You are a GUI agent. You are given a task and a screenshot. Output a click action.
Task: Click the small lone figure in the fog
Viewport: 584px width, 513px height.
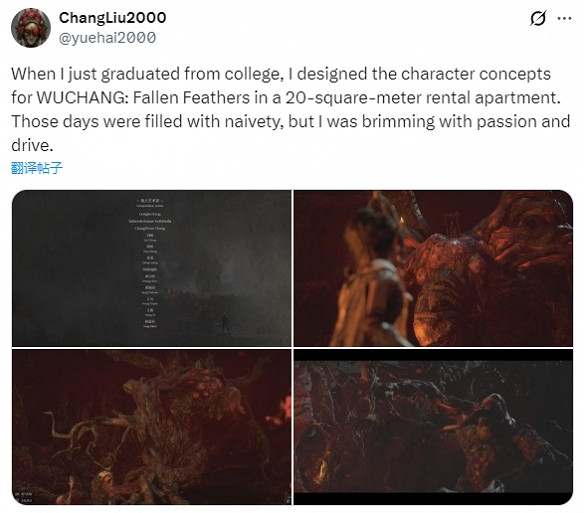click(225, 323)
